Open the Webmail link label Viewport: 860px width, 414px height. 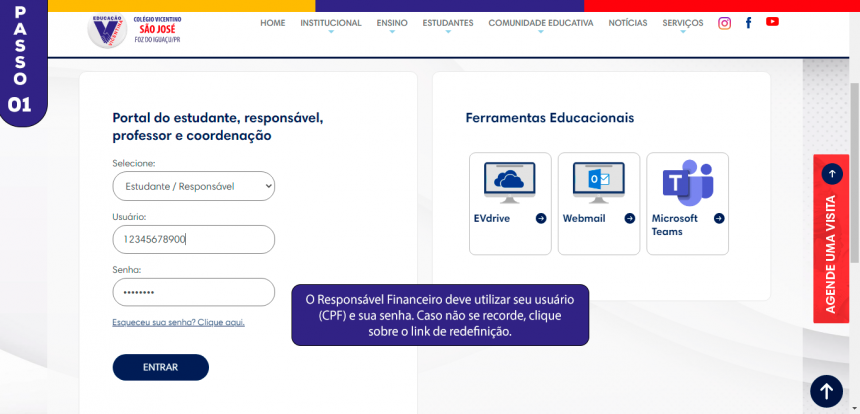[x=584, y=218]
